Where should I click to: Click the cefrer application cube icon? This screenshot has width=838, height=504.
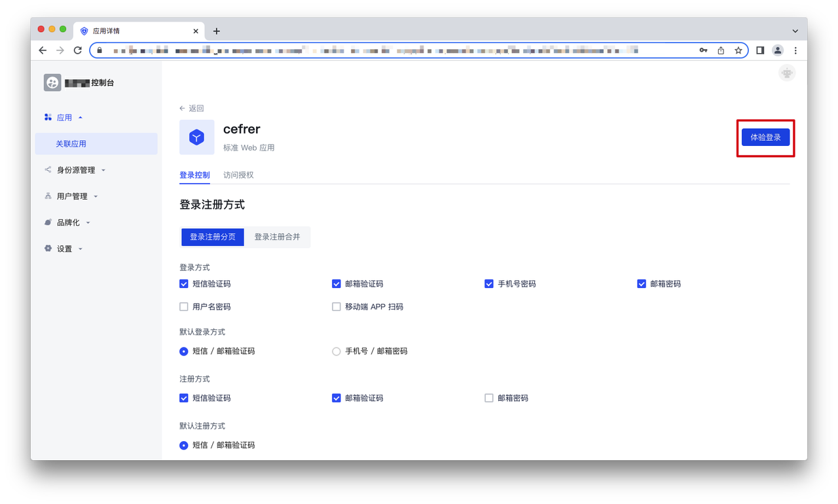(196, 137)
